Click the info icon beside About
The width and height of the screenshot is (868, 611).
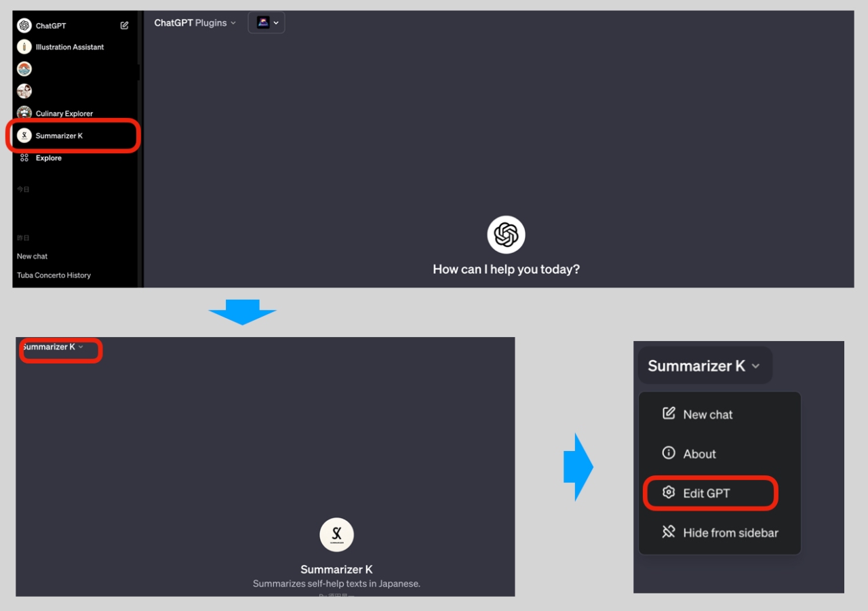(669, 453)
